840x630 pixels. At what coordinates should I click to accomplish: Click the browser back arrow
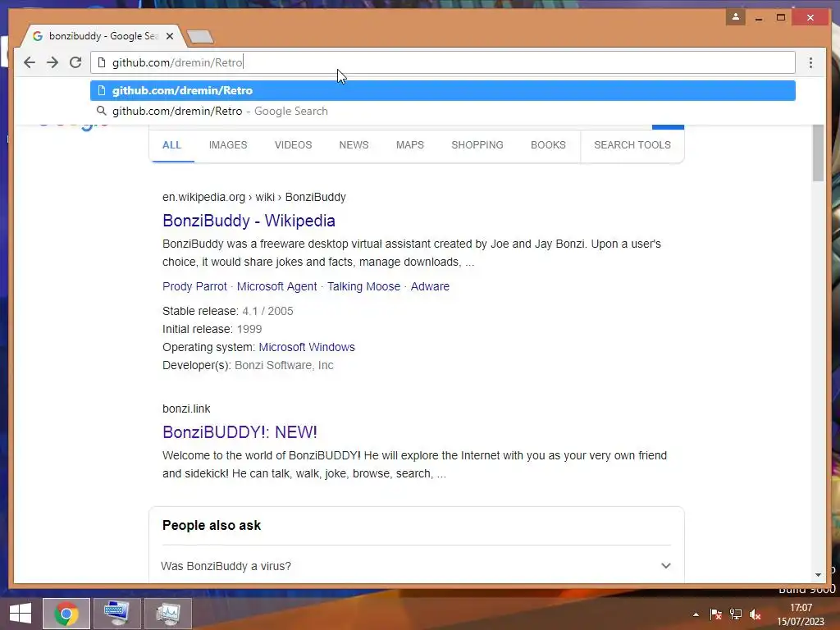point(30,62)
